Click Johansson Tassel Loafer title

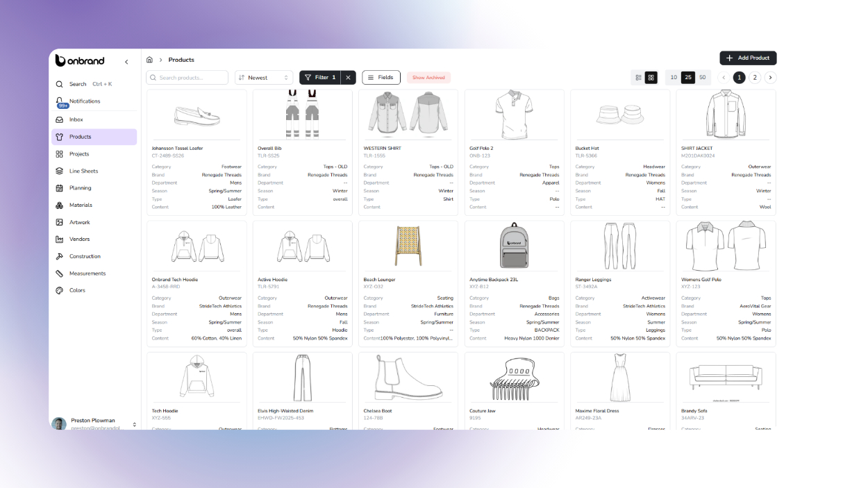(x=177, y=149)
